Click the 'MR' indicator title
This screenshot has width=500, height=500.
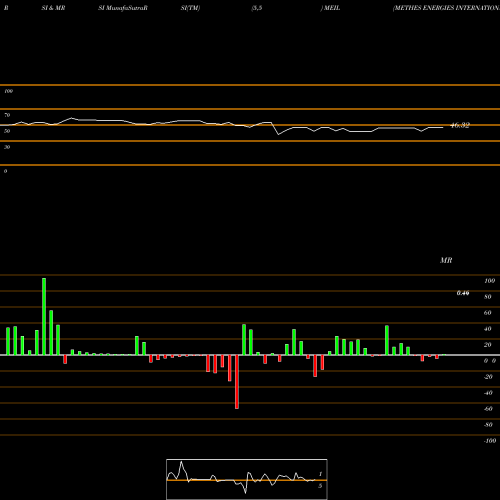[446, 260]
